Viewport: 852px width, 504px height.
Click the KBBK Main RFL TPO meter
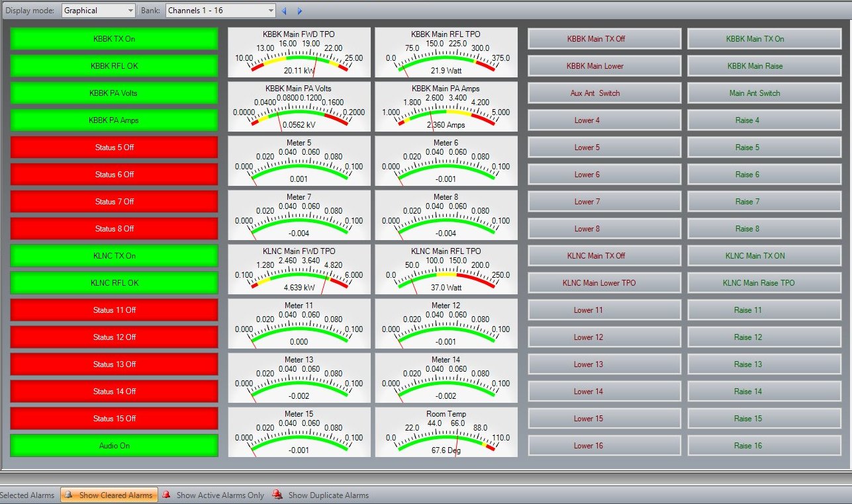(x=446, y=53)
